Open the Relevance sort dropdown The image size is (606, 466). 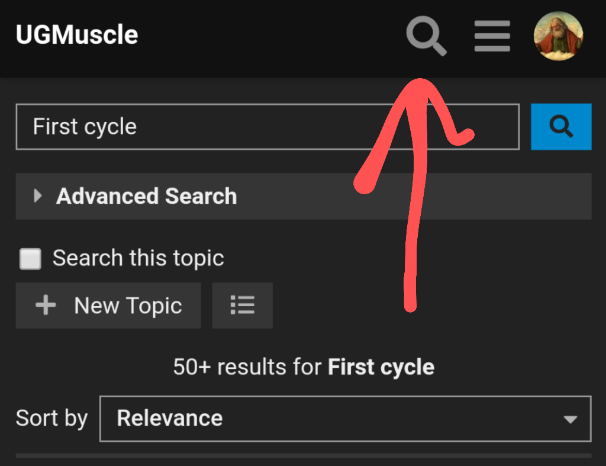[x=345, y=418]
